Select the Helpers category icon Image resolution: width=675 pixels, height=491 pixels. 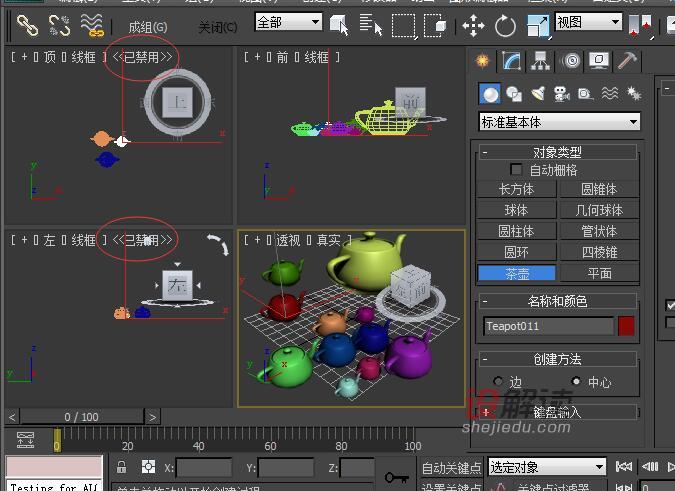585,94
